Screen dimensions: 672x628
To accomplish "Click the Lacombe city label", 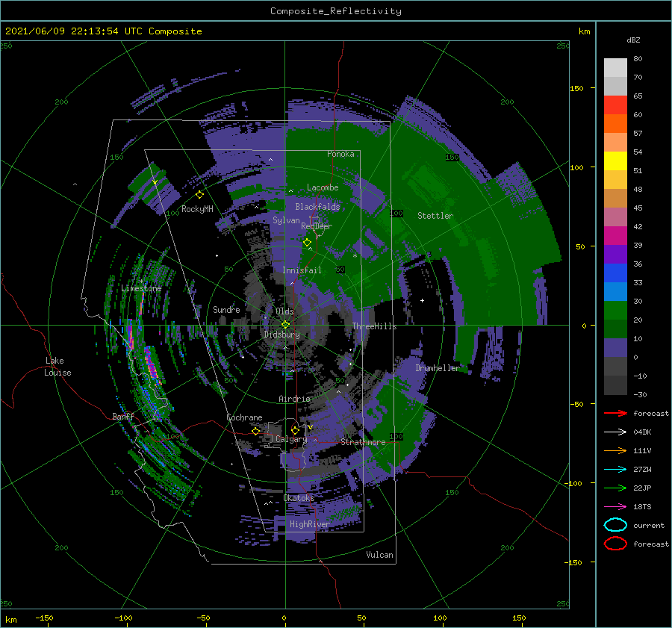I will [x=323, y=187].
